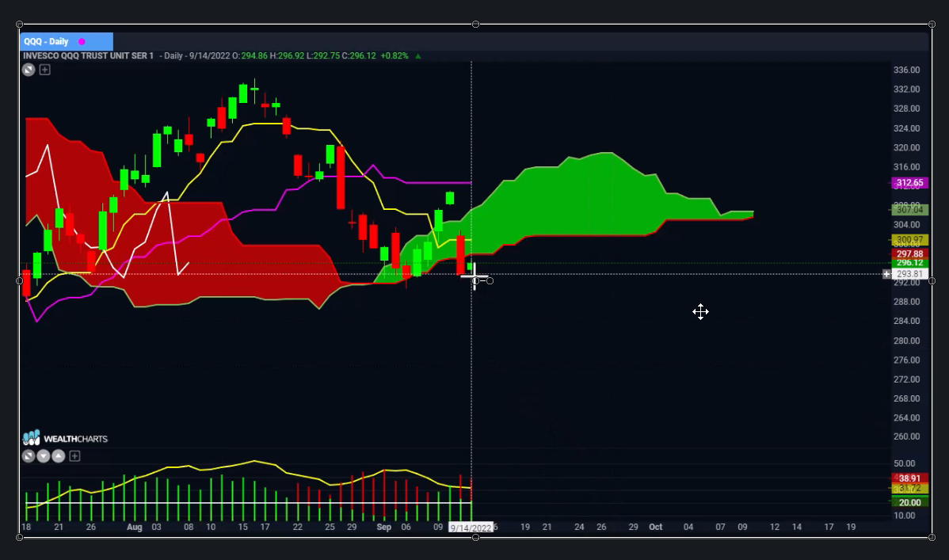Click the magenta dot on QQQ tab
This screenshot has height=560, width=949.
pos(82,42)
